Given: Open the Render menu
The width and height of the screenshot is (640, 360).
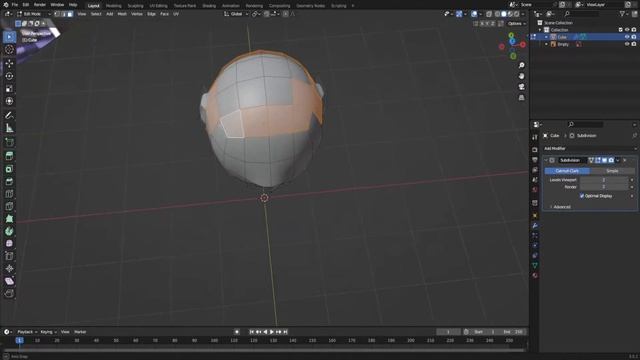Looking at the screenshot, I should click(x=40, y=4).
